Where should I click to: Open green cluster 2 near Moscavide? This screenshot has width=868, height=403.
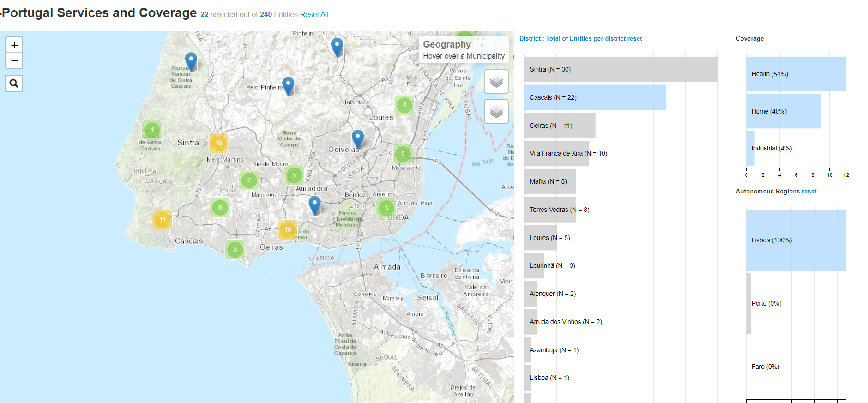403,154
